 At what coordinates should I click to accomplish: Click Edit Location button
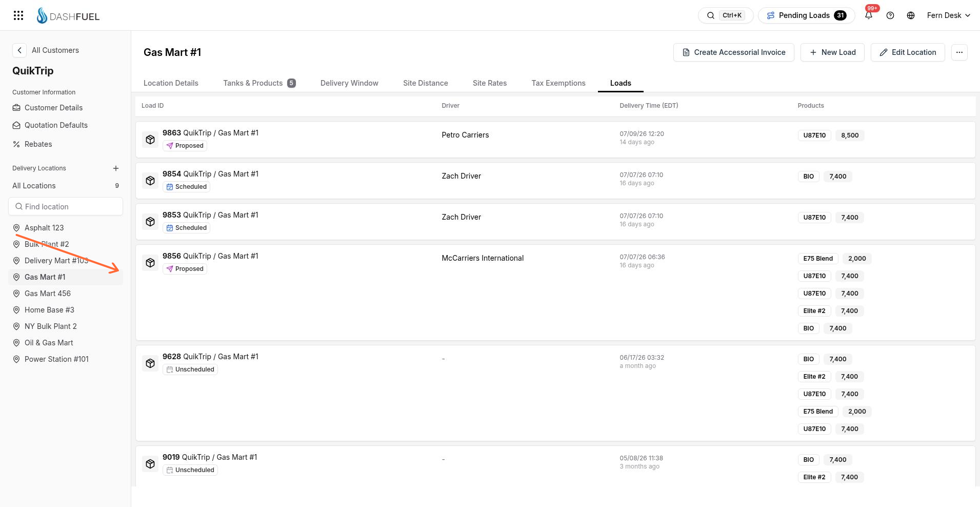(x=908, y=52)
